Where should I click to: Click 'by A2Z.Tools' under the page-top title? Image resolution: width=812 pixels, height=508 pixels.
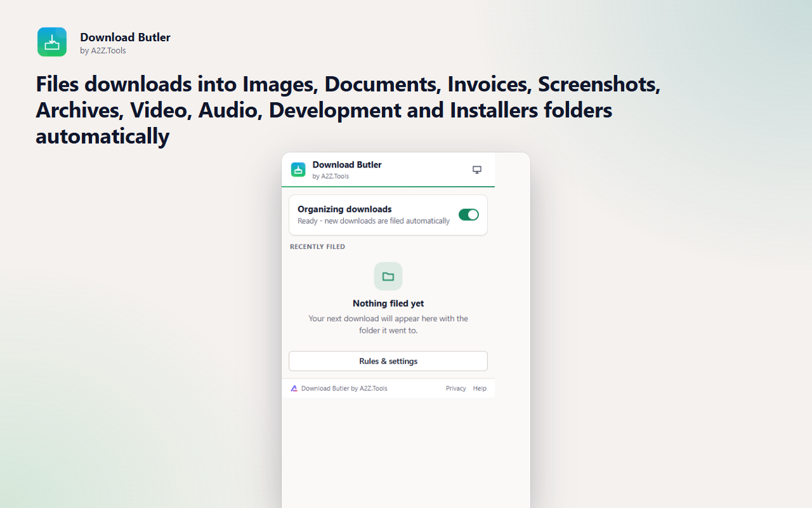[x=103, y=51]
